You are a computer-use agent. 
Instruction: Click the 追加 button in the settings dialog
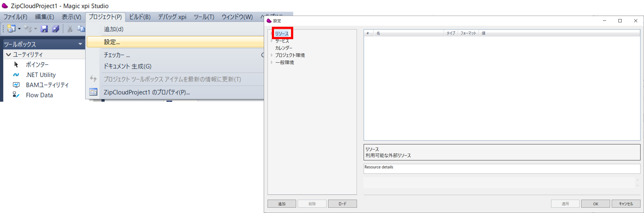click(x=281, y=204)
